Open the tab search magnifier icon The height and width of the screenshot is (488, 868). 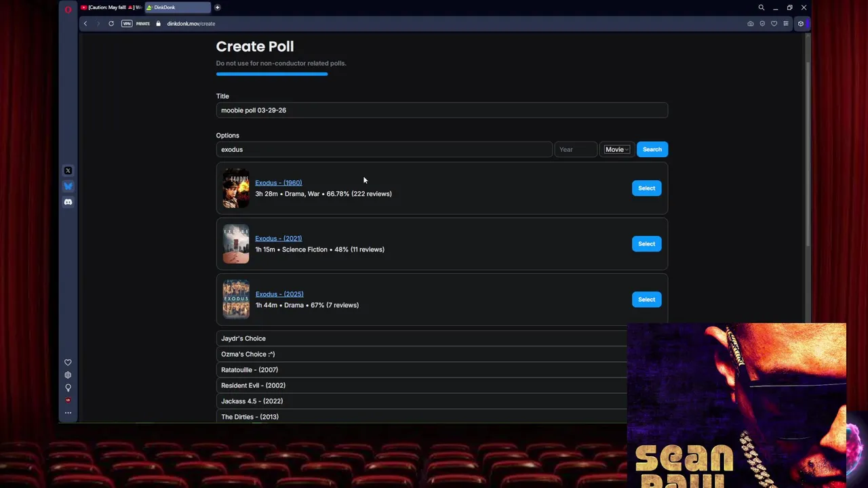point(761,7)
